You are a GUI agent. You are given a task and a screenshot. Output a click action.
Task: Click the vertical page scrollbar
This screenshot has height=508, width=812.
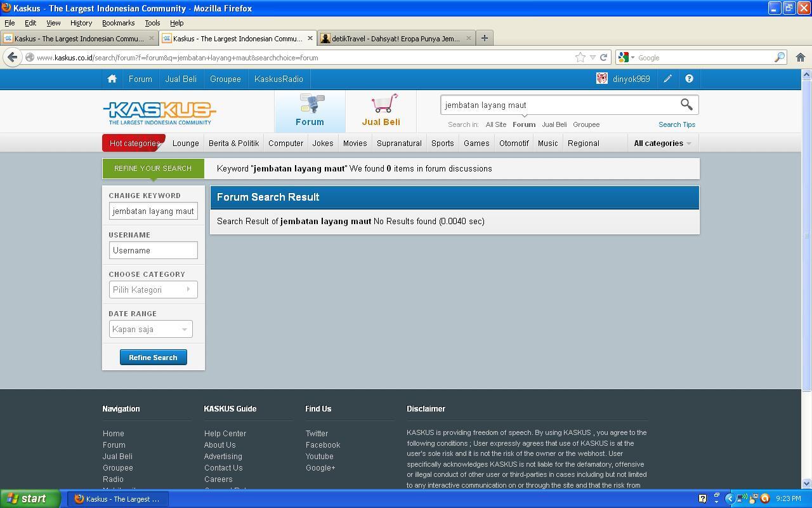click(806, 235)
